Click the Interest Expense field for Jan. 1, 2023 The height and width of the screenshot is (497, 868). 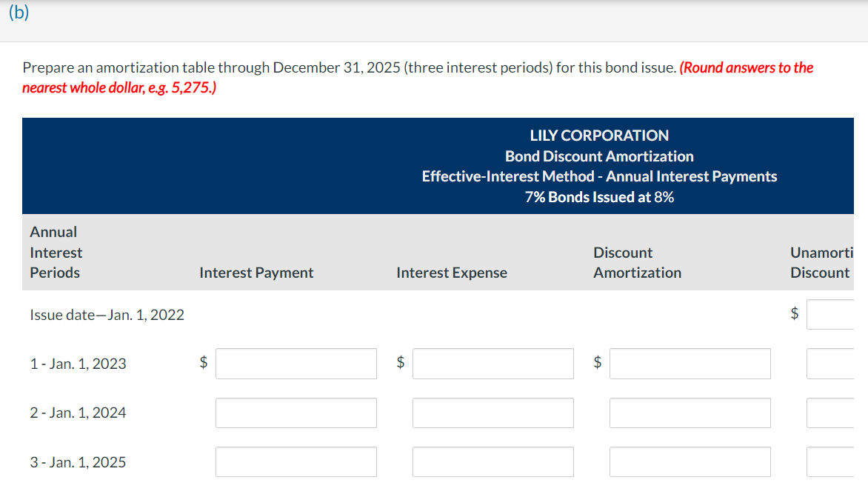pyautogui.click(x=493, y=363)
